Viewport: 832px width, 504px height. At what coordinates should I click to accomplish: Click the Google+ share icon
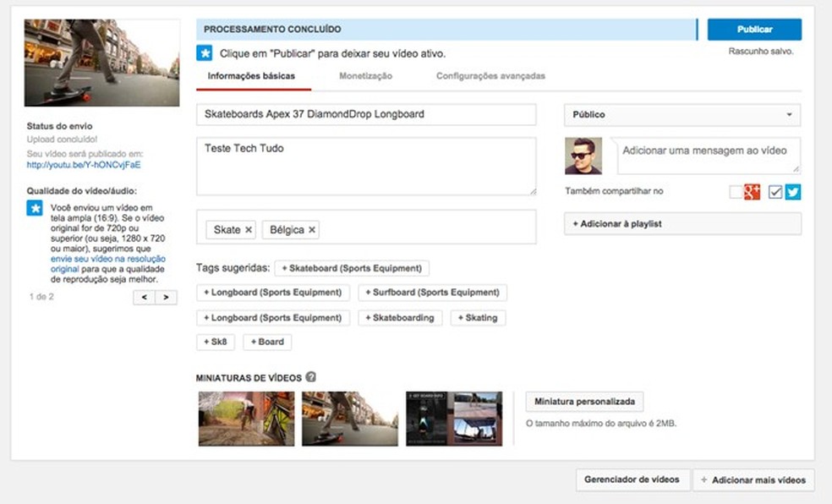(x=752, y=192)
